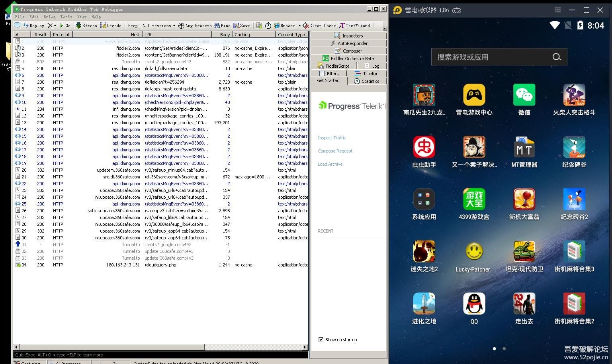Viewport: 612px width, 364px height.
Task: Open the Edit menu in Fiddler
Action: point(34,17)
